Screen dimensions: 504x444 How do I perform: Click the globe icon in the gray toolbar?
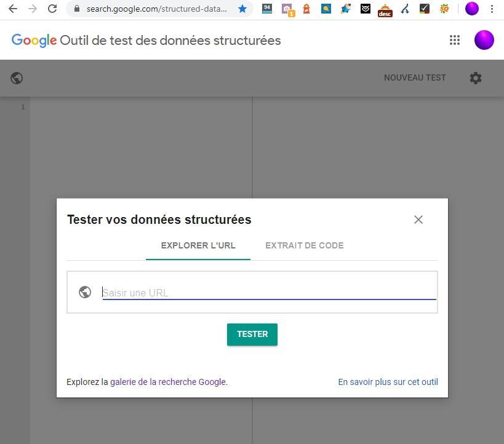pyautogui.click(x=17, y=78)
